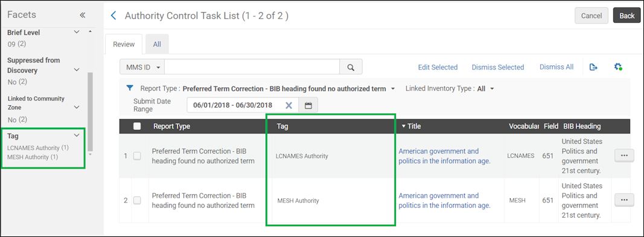This screenshot has height=237, width=644.
Task: Filter by MESH Authority facet
Action: point(33,157)
